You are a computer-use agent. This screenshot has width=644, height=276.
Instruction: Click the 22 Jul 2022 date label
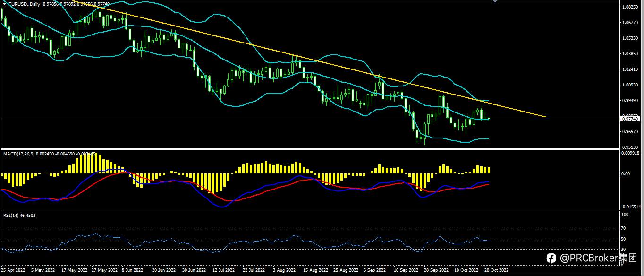click(254, 271)
